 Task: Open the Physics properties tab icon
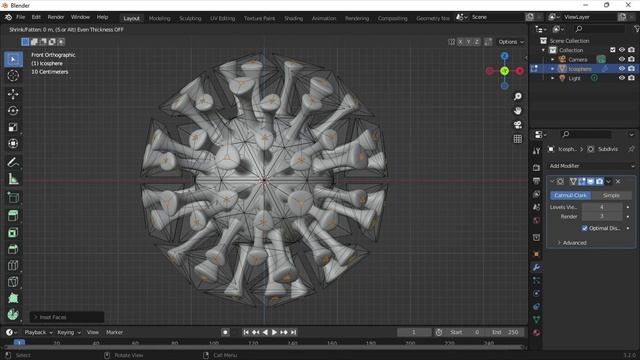pos(536,293)
